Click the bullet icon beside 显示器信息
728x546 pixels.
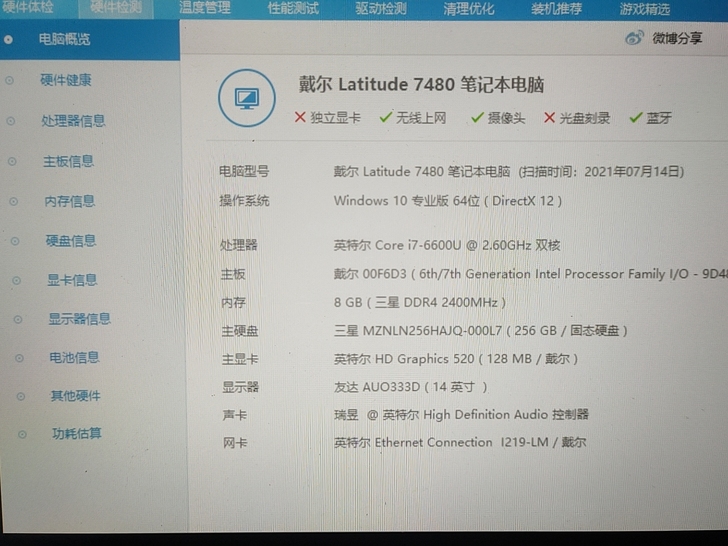[18, 319]
